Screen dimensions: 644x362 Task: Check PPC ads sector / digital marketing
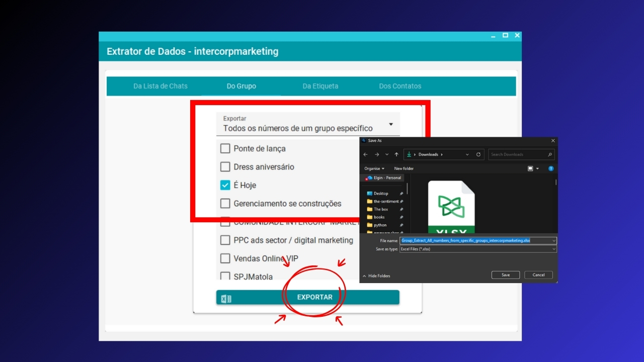[x=225, y=240]
